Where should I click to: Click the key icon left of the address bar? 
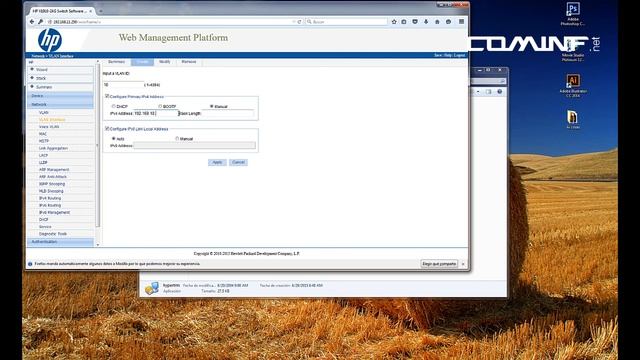click(40, 22)
